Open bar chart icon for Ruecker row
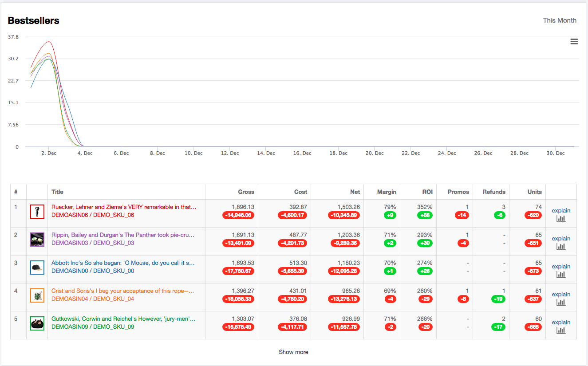The width and height of the screenshot is (588, 366). pyautogui.click(x=561, y=218)
